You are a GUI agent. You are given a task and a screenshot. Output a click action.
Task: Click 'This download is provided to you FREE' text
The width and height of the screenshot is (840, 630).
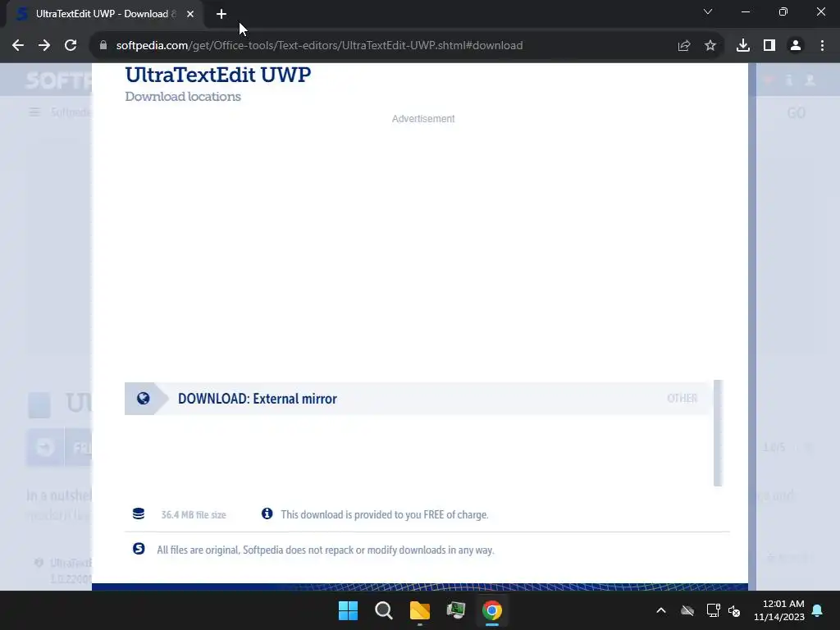385,515
